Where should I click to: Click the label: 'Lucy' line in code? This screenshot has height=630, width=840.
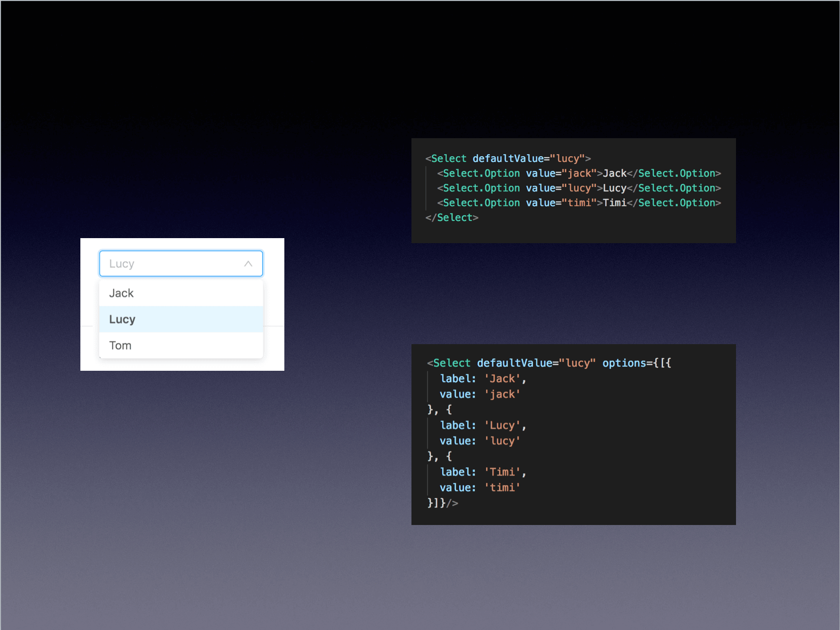[x=482, y=426]
